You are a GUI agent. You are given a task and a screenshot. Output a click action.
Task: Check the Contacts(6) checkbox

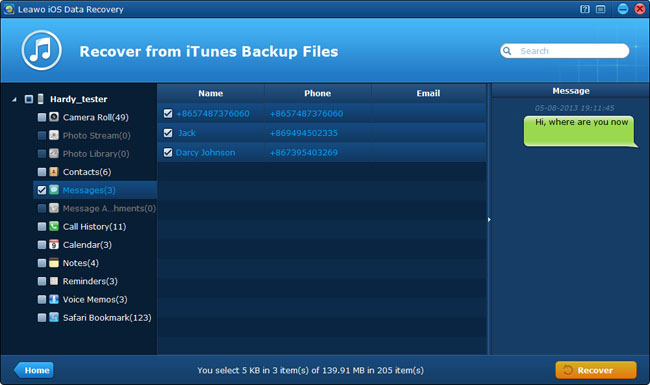pos(42,172)
